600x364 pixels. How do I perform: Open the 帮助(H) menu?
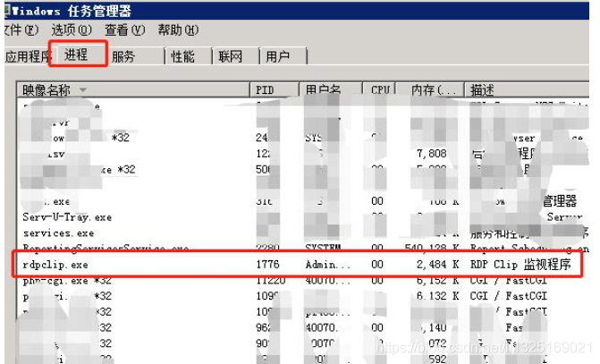click(x=178, y=30)
